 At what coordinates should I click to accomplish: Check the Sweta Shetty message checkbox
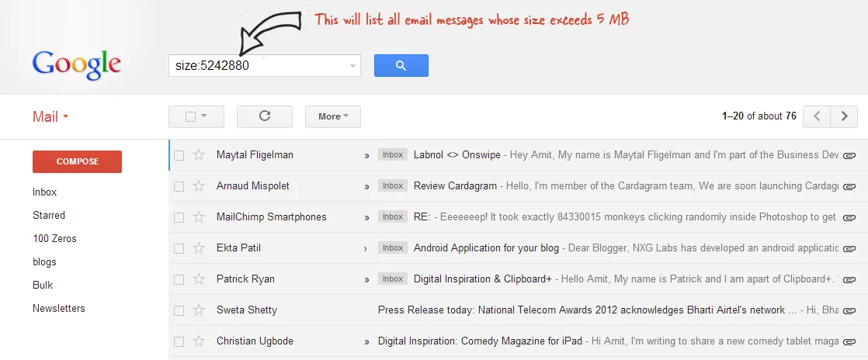(x=179, y=310)
